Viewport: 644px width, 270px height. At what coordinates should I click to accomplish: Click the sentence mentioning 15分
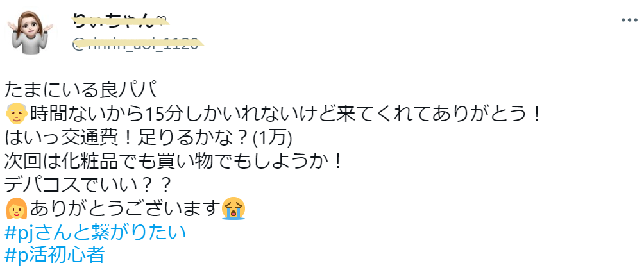(x=285, y=114)
